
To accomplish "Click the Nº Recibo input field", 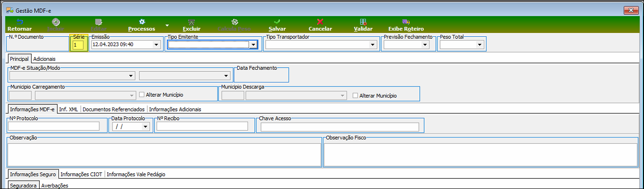I will click(x=202, y=126).
